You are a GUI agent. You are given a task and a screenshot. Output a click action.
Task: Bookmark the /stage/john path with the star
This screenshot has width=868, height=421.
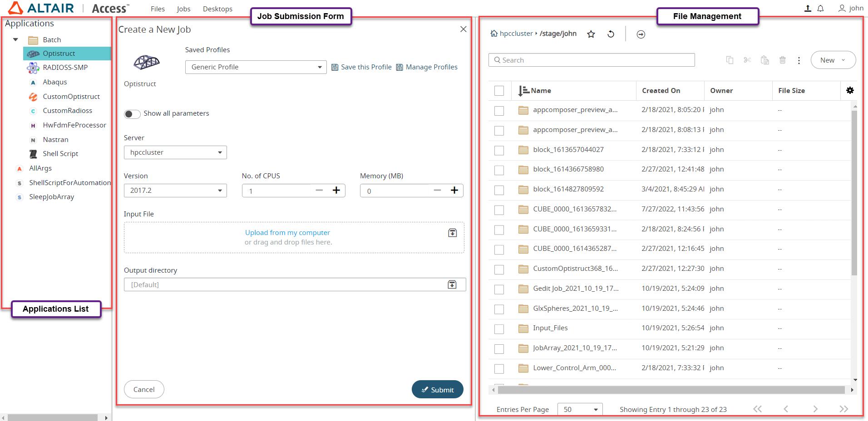click(x=591, y=34)
